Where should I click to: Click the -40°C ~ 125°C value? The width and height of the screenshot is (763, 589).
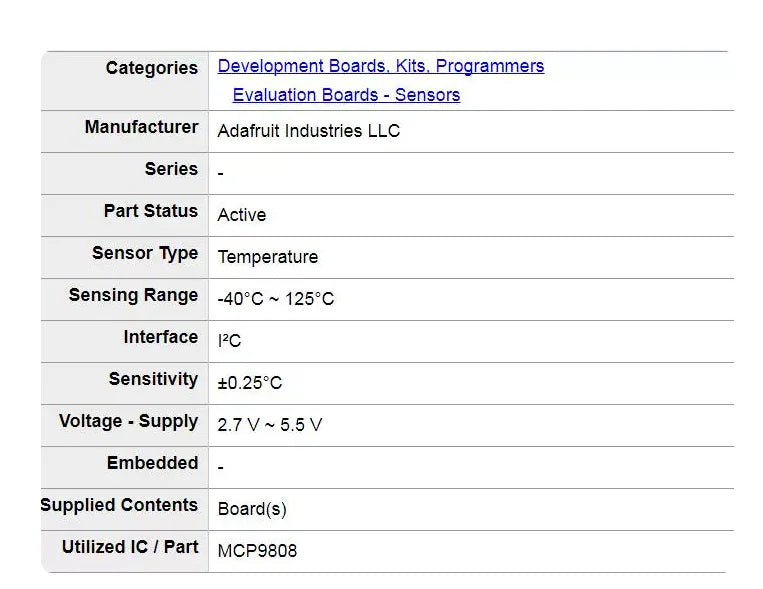pos(275,299)
